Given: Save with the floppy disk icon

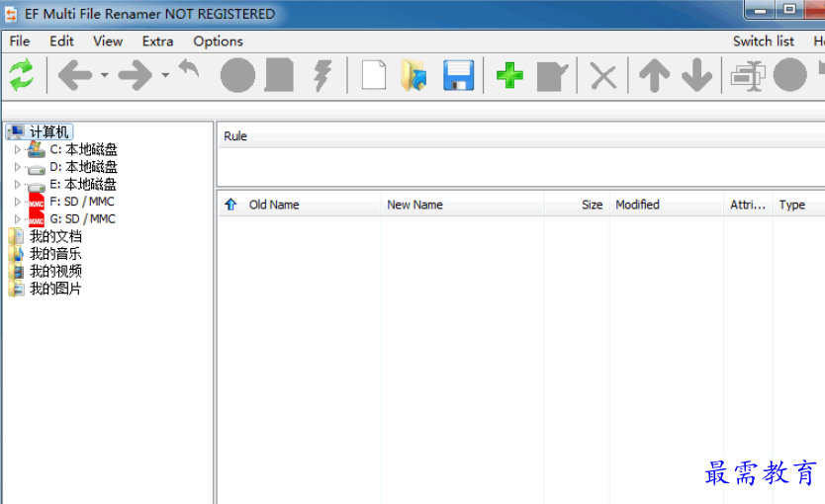Looking at the screenshot, I should click(x=458, y=76).
